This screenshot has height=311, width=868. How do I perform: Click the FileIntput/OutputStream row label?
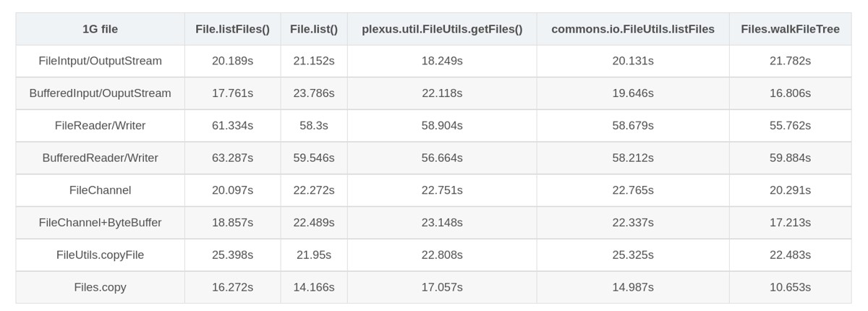click(x=100, y=61)
